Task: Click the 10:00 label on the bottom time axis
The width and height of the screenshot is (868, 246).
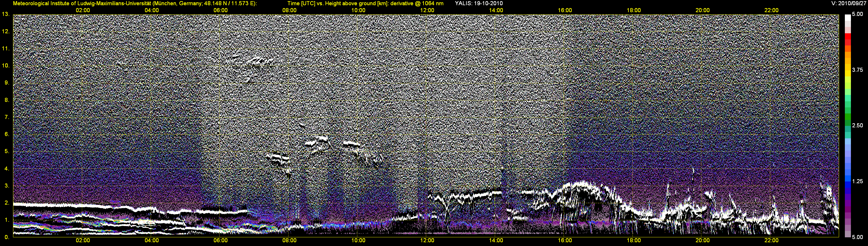Action: click(x=358, y=241)
